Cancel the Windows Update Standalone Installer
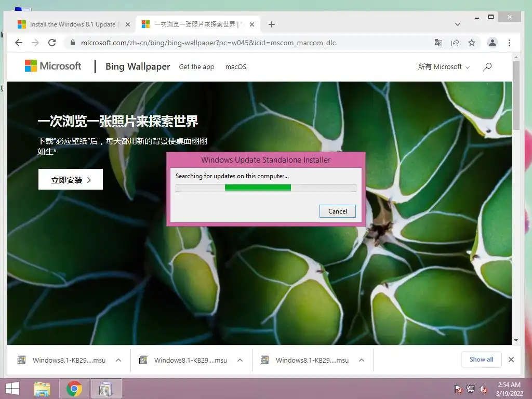 click(338, 211)
